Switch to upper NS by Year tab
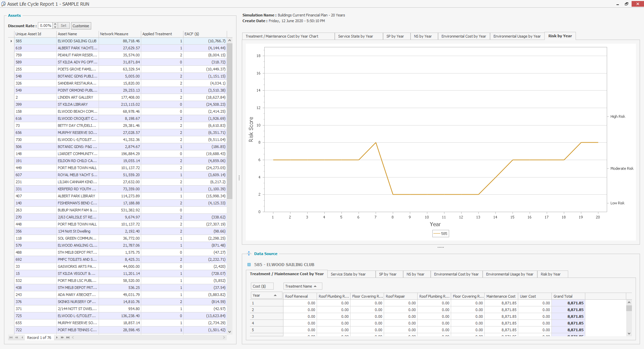 (424, 36)
